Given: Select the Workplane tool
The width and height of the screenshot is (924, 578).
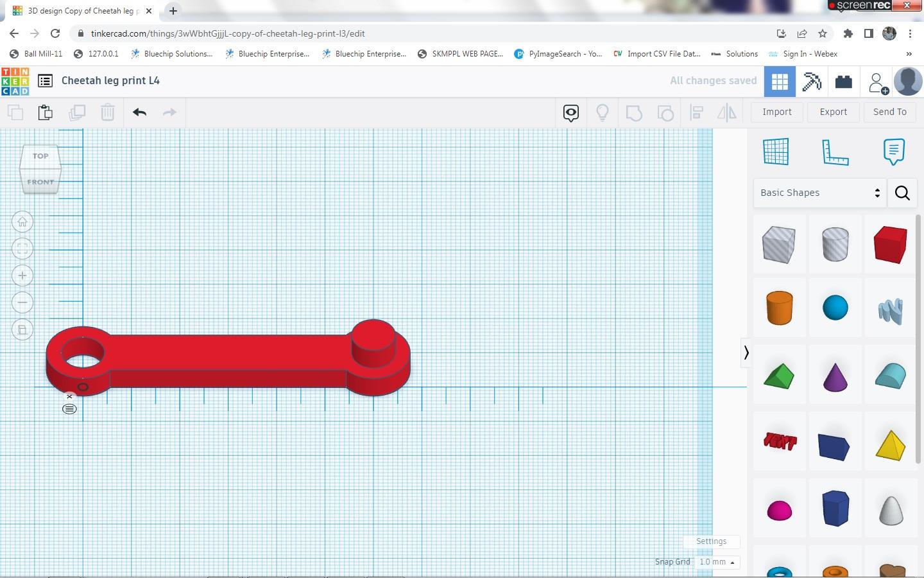Looking at the screenshot, I should pos(776,152).
